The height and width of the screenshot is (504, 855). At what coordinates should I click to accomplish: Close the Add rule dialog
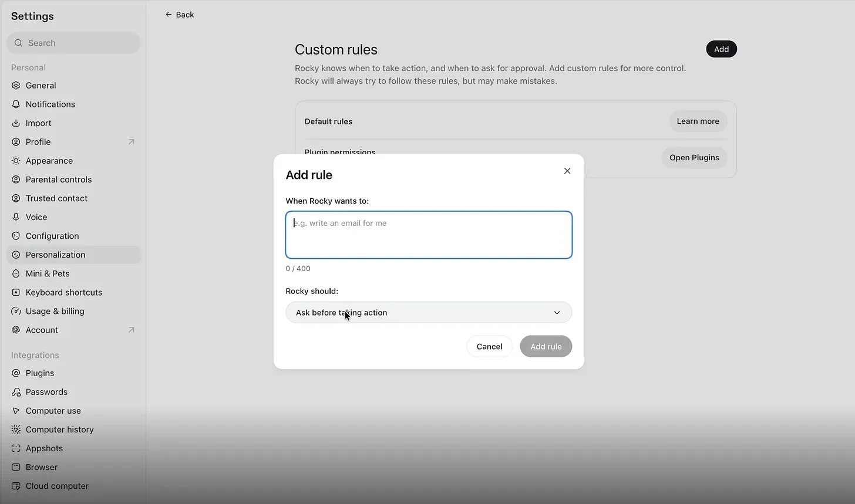[567, 171]
